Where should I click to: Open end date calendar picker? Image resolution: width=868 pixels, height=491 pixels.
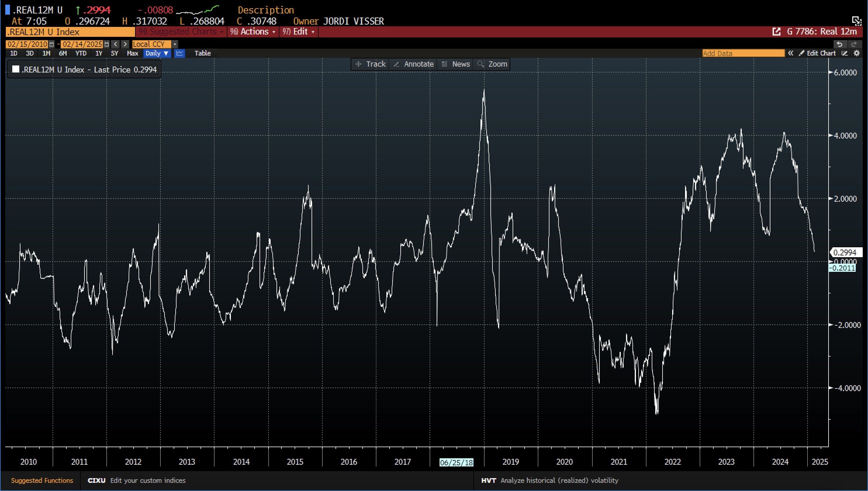tap(107, 44)
